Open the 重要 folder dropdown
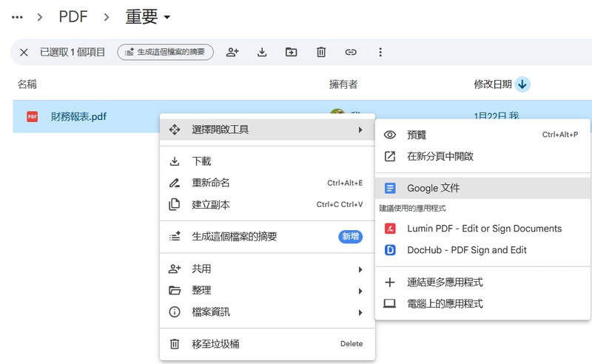Viewport: 592px width, 364px height. [148, 16]
